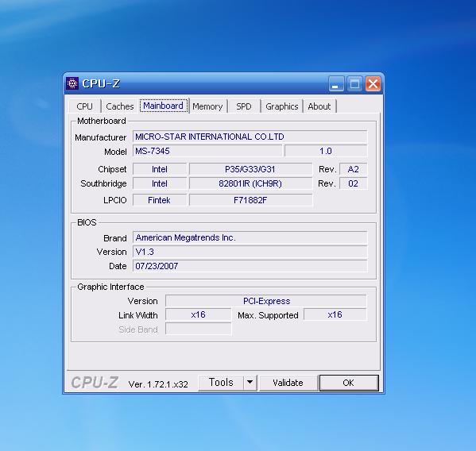Viewport: 476px width, 451px height.
Task: Expand the Tools dropdown arrow
Action: [250, 383]
